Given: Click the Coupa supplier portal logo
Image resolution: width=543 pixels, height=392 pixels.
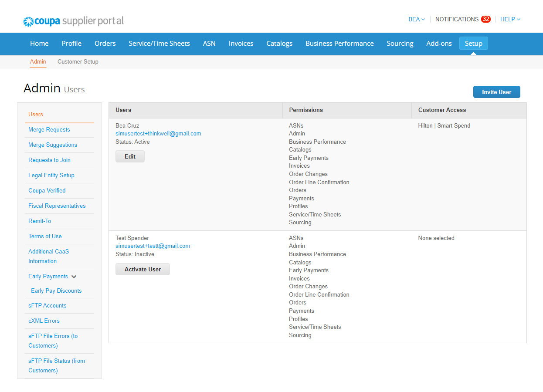Looking at the screenshot, I should coord(73,21).
